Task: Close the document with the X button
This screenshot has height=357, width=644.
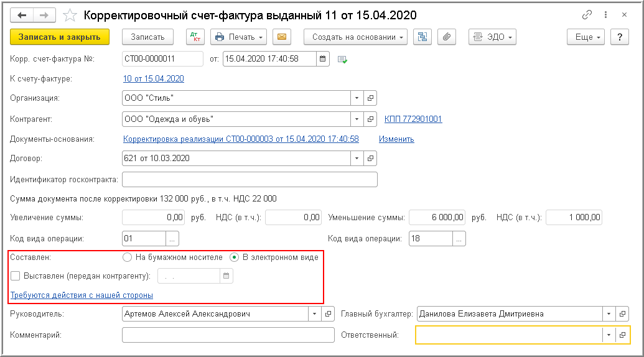Action: click(x=624, y=15)
